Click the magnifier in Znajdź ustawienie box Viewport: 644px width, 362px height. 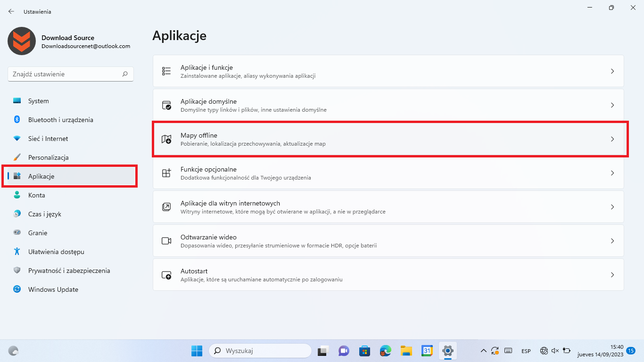[125, 74]
